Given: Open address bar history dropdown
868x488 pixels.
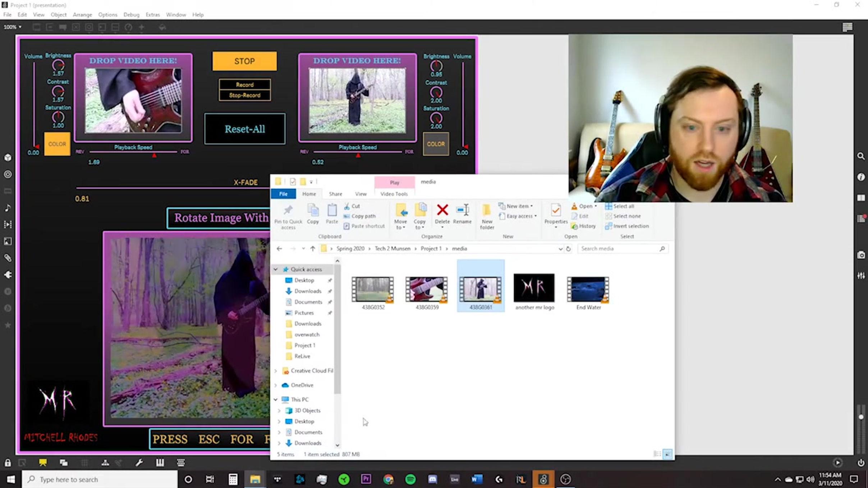Looking at the screenshot, I should click(x=560, y=249).
